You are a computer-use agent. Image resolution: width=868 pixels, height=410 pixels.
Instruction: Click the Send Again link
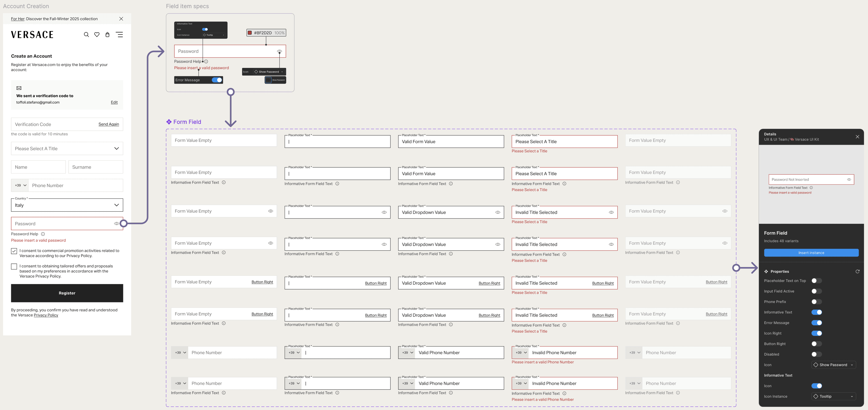pos(109,124)
